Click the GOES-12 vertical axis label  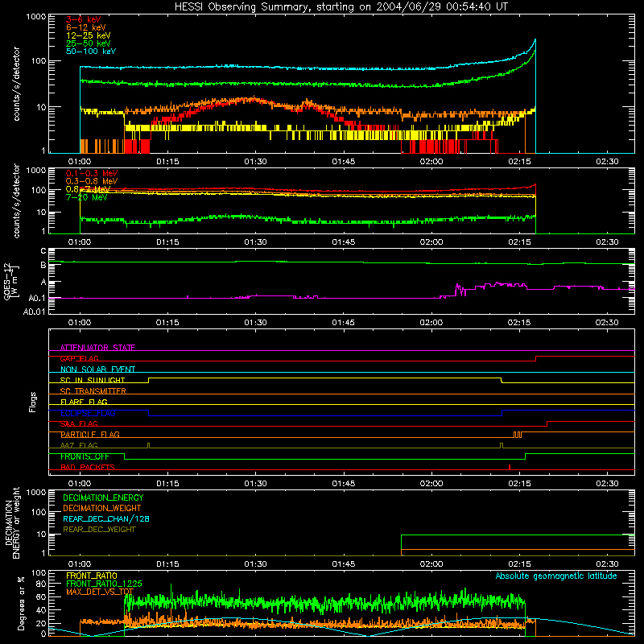tap(10, 282)
